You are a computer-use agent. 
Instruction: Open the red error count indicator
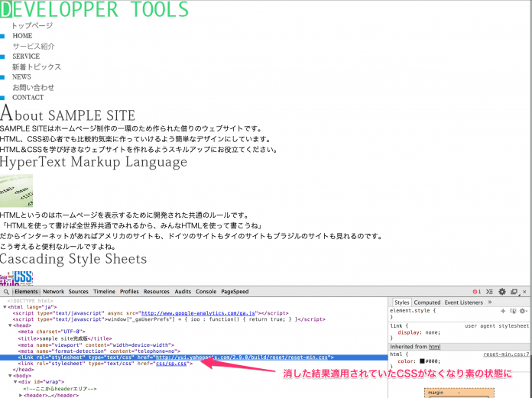coord(477,292)
